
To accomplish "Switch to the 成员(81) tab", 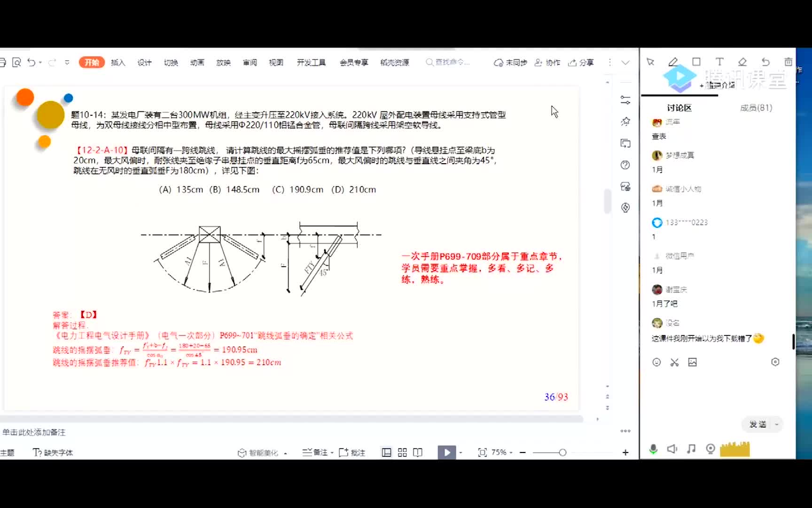I will point(756,108).
